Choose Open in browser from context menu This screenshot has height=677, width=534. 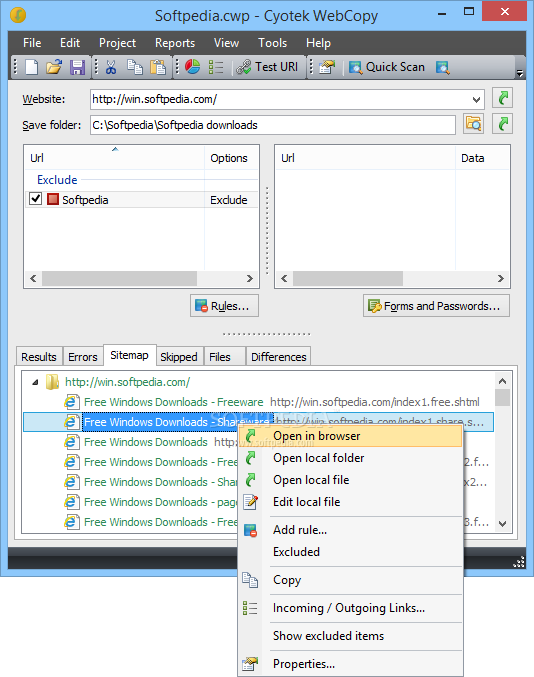pyautogui.click(x=351, y=436)
